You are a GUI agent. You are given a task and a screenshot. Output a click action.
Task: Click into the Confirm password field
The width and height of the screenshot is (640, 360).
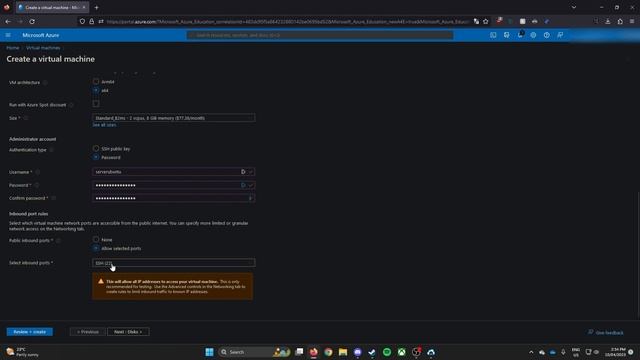pyautogui.click(x=174, y=198)
